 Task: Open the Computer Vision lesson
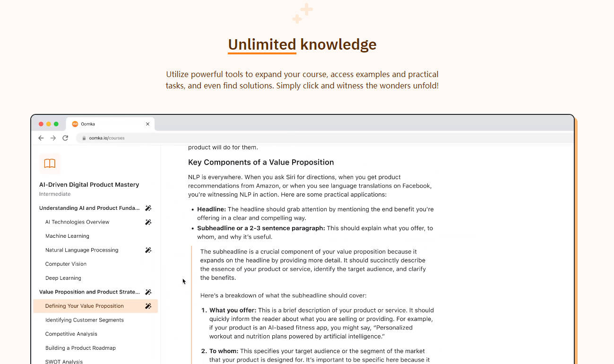coord(66,264)
